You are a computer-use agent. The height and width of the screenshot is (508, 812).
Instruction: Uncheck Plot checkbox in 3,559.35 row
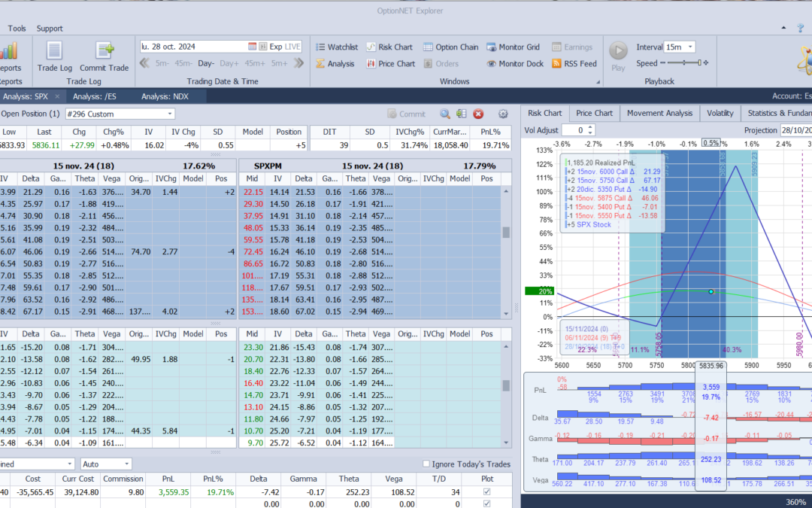click(x=486, y=492)
